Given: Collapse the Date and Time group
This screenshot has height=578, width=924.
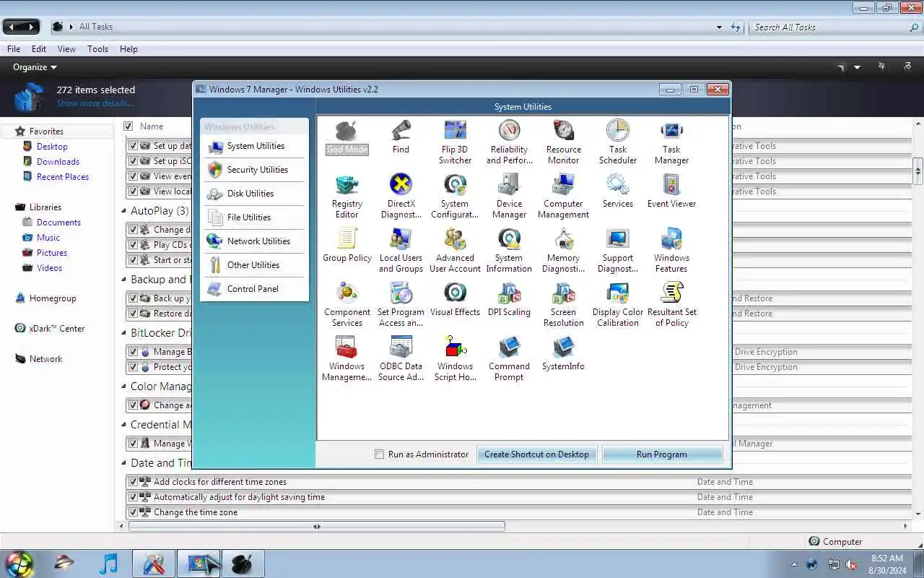Looking at the screenshot, I should point(124,463).
